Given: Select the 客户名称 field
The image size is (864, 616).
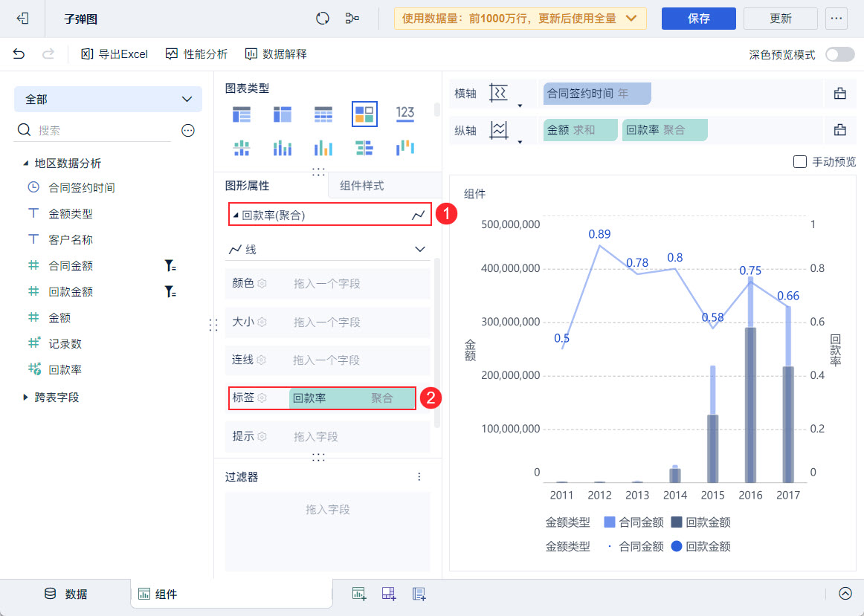Looking at the screenshot, I should coord(71,240).
